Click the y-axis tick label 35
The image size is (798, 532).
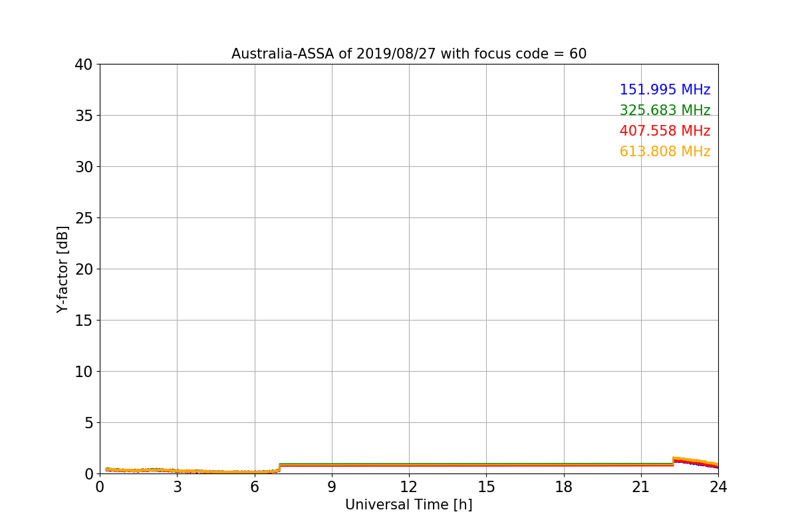pyautogui.click(x=84, y=116)
